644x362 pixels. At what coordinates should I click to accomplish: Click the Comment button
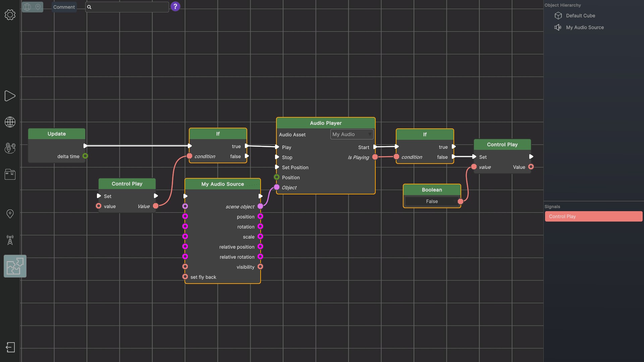click(64, 7)
